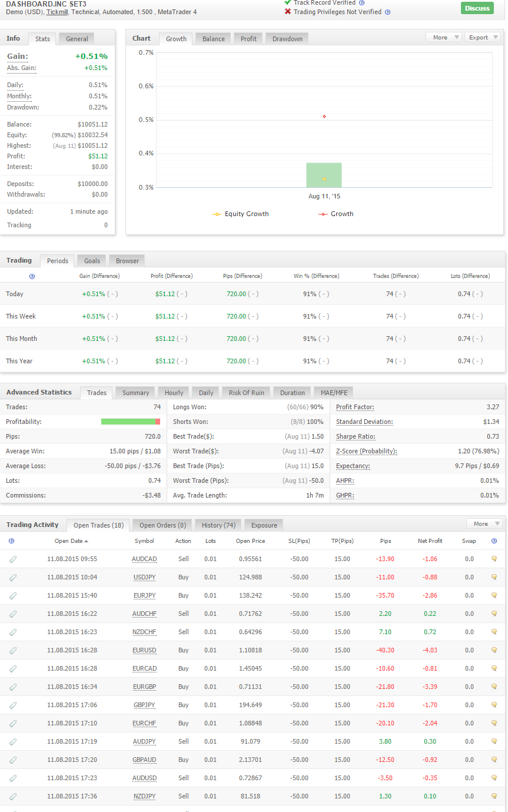The height and width of the screenshot is (812, 508).
Task: Click help icon left of Open Date header
Action: click(x=11, y=541)
